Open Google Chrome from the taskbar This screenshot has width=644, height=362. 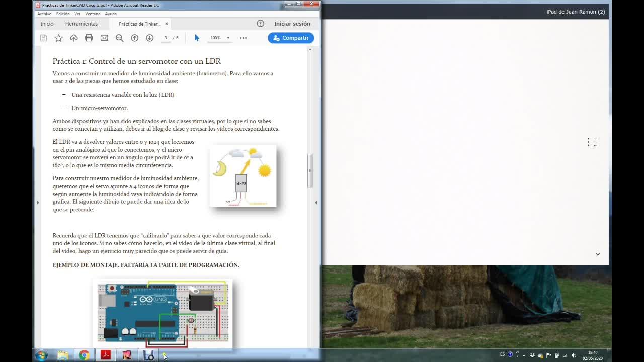pyautogui.click(x=84, y=355)
